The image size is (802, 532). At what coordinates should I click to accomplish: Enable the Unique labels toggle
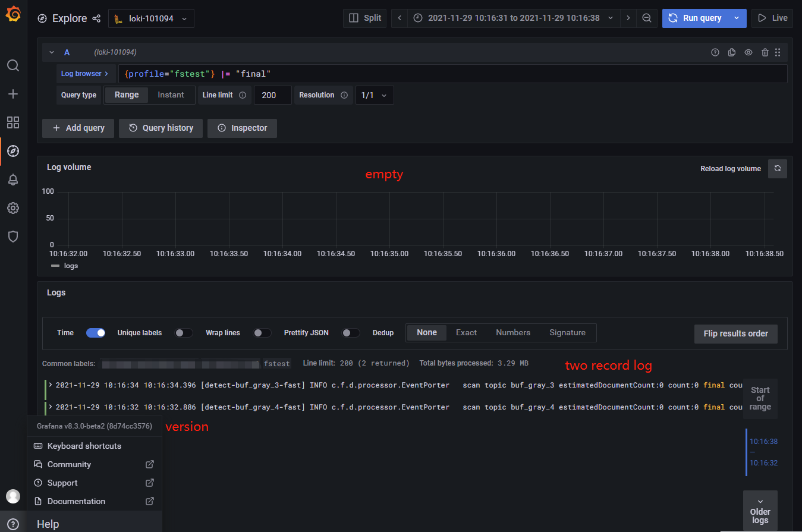point(184,333)
